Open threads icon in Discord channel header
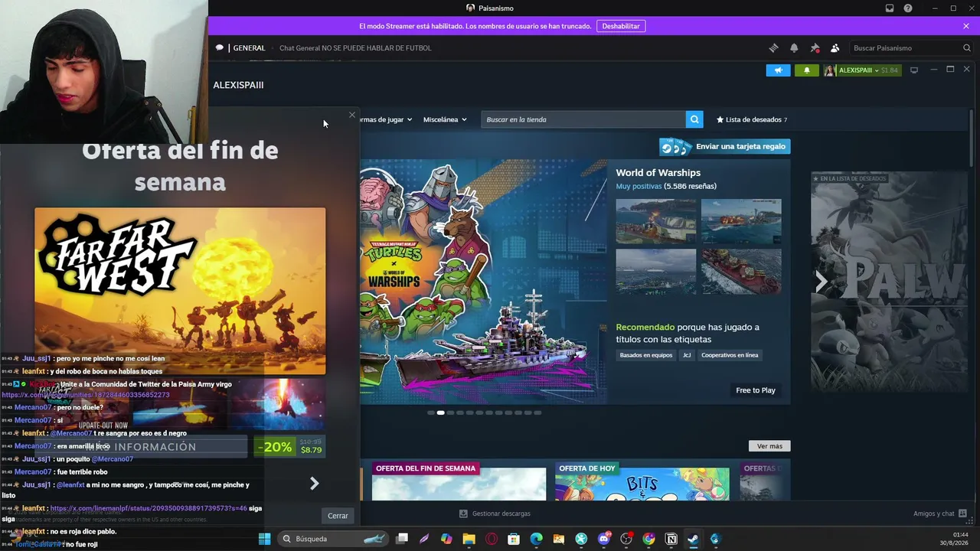 (x=773, y=47)
